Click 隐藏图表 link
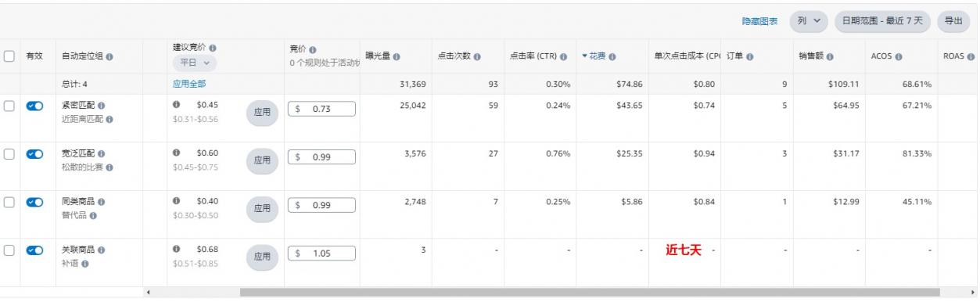Screen dimensions: 980x302 click(x=759, y=21)
